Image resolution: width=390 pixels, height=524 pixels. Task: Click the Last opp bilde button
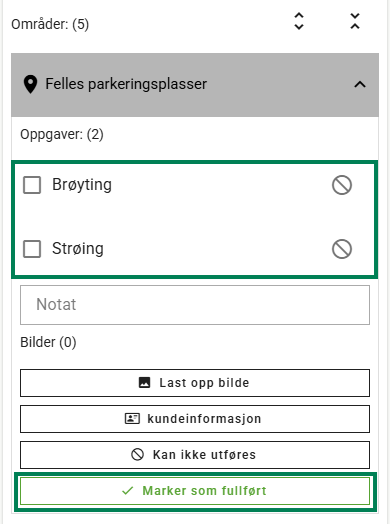pyautogui.click(x=195, y=383)
